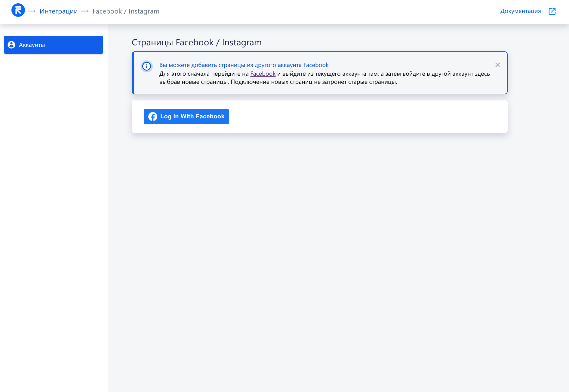Click the arrow before Интеграции breadcrumb
The height and width of the screenshot is (392, 569).
tap(32, 11)
